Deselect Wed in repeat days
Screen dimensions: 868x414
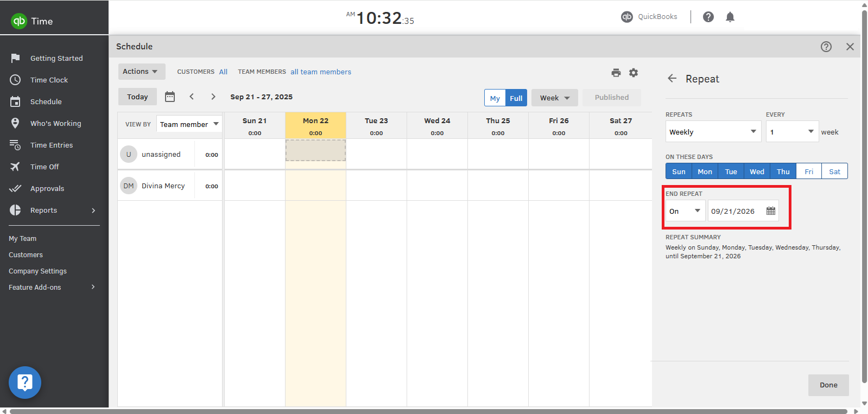(x=757, y=171)
